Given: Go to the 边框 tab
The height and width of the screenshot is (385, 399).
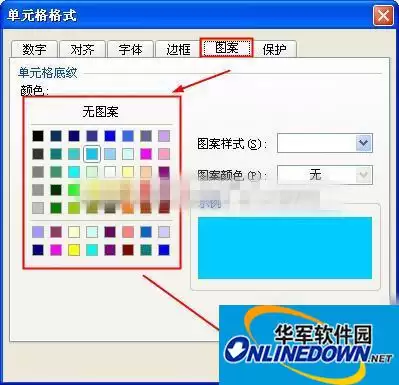Looking at the screenshot, I should point(178,49).
